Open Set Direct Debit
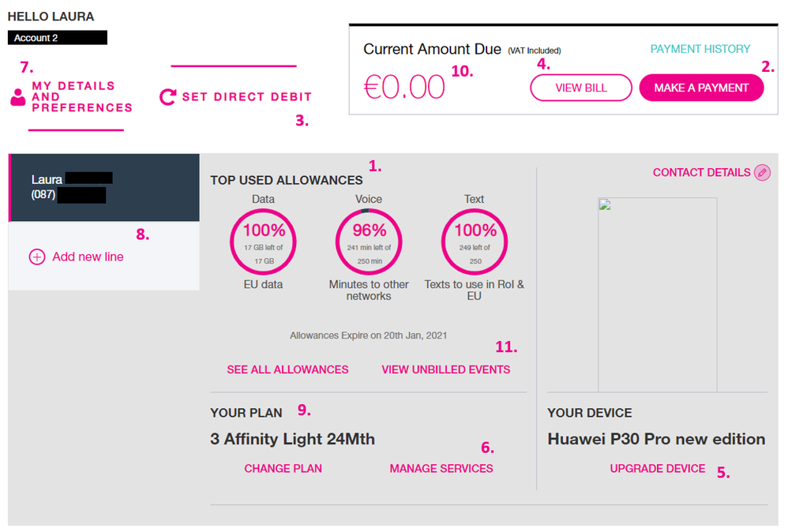Image resolution: width=788 pixels, height=532 pixels. pyautogui.click(x=247, y=96)
